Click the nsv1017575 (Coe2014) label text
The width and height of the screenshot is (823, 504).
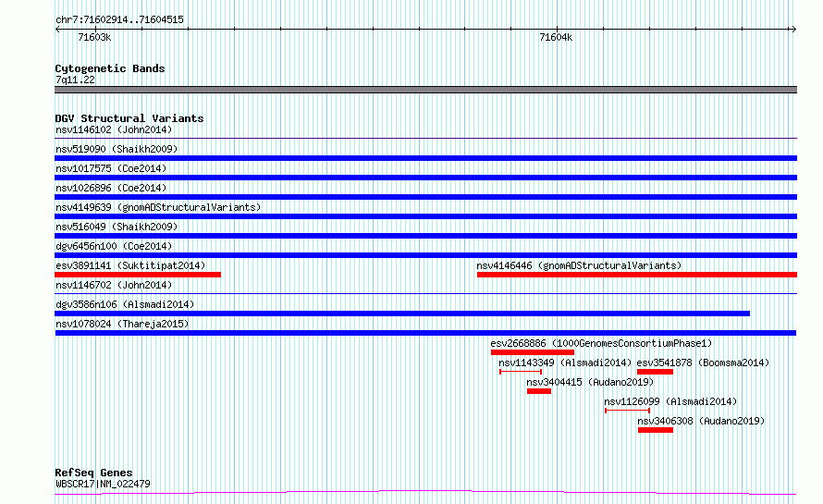(111, 168)
